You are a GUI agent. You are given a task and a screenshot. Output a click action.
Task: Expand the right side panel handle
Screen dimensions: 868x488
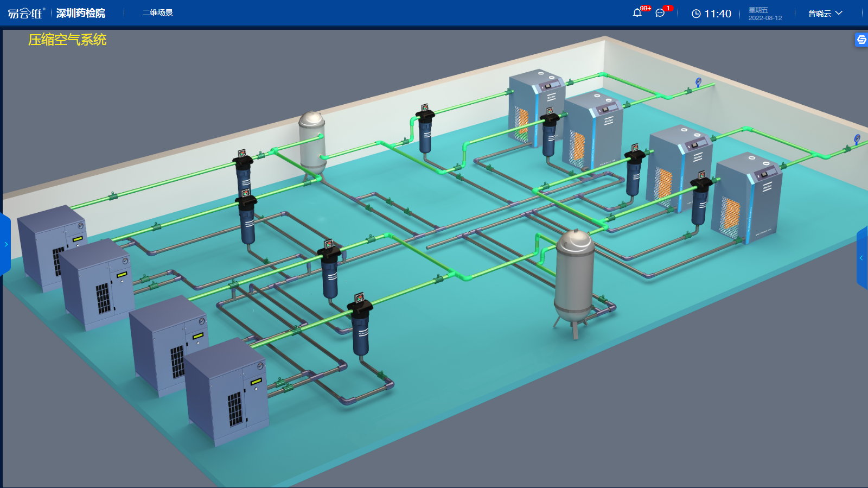pyautogui.click(x=862, y=258)
